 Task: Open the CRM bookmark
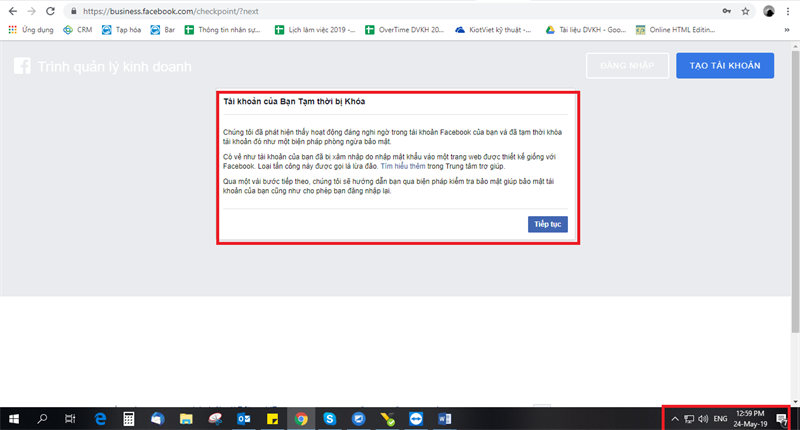78,30
